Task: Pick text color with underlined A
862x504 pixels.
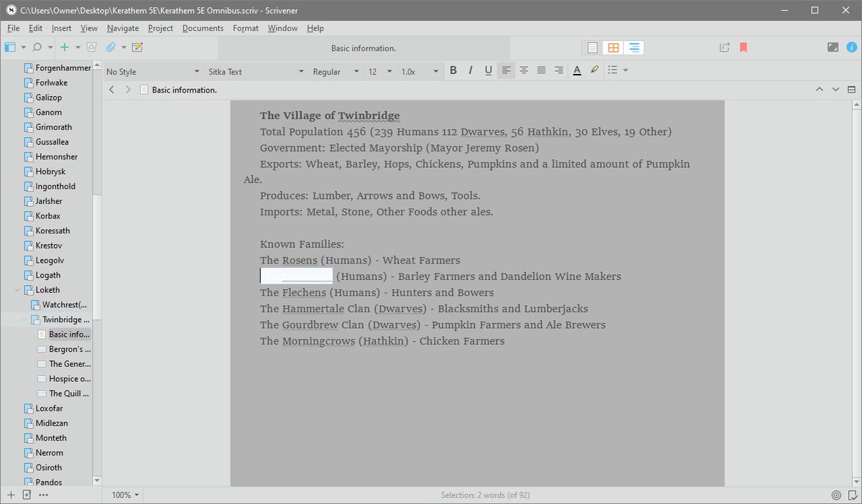Action: tap(577, 70)
